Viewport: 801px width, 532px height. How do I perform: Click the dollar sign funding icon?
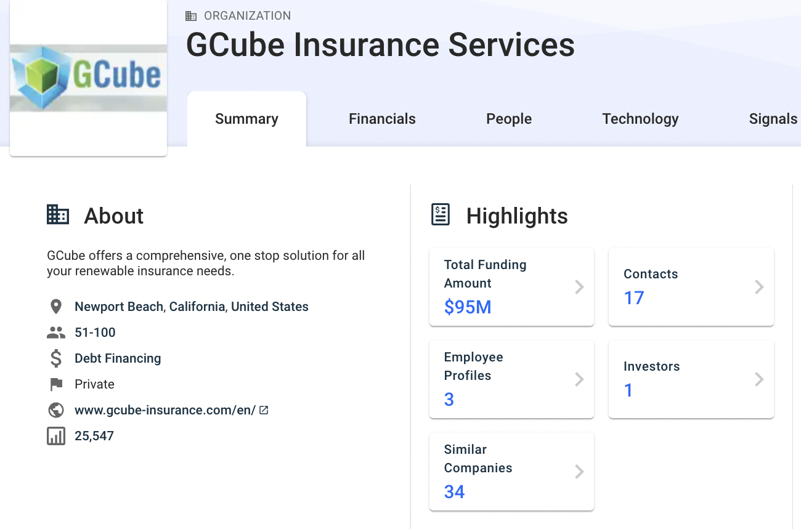point(56,358)
